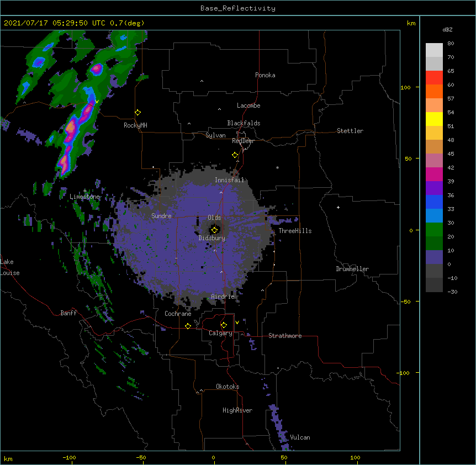Click the Cochrane town label
Image resolution: width=476 pixels, height=465 pixels.
tap(178, 314)
